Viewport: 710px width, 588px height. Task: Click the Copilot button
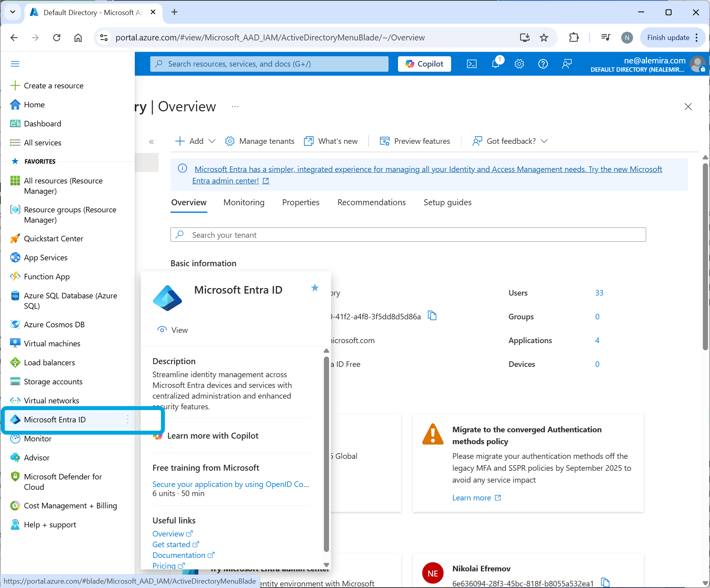[424, 64]
